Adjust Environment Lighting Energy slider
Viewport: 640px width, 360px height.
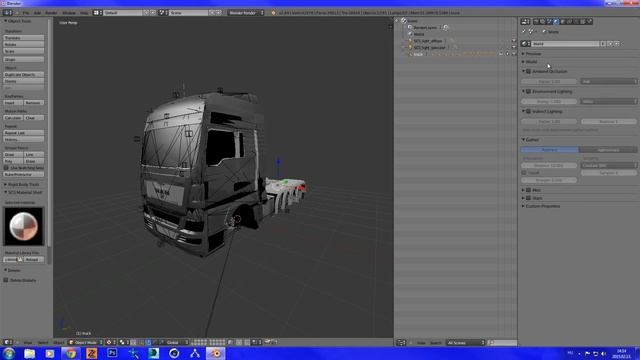(549, 101)
